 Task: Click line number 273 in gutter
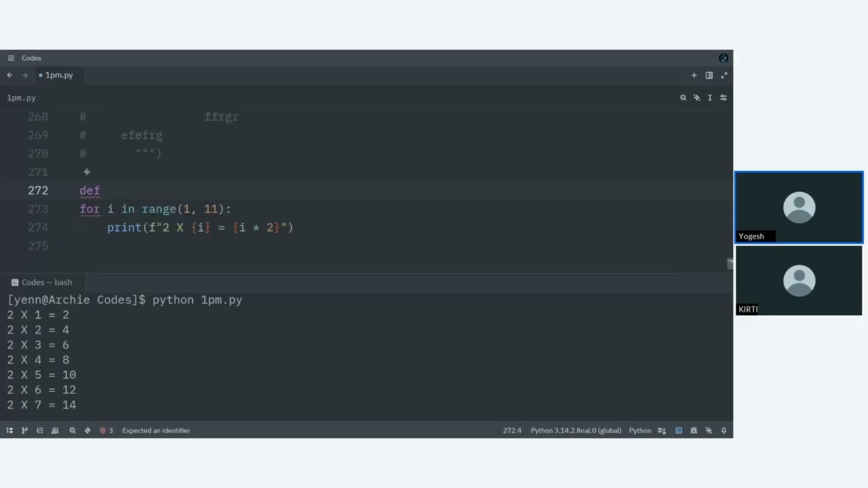[38, 209]
